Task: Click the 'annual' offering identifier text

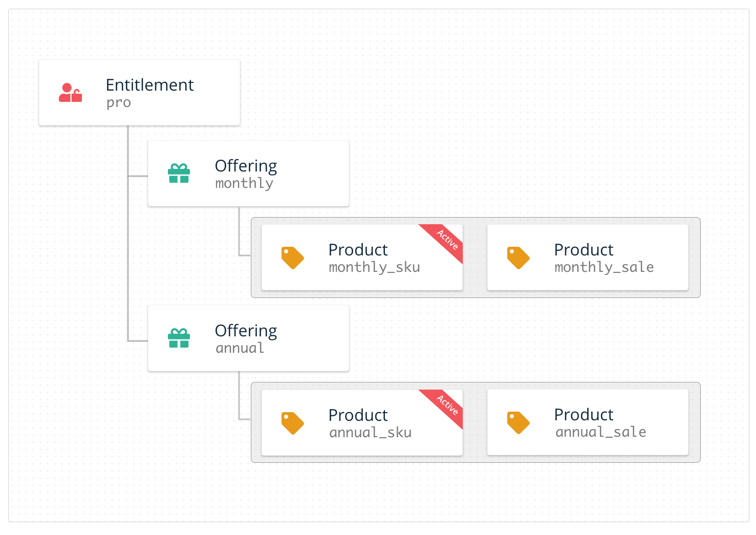Action: coord(240,348)
